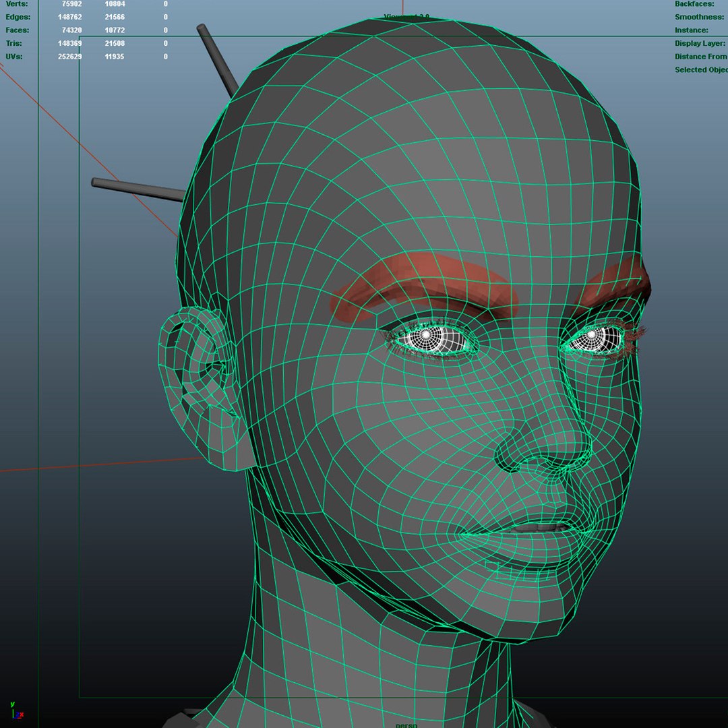Click the Selected Objects label in the HUD
728x728 pixels.
click(x=701, y=69)
